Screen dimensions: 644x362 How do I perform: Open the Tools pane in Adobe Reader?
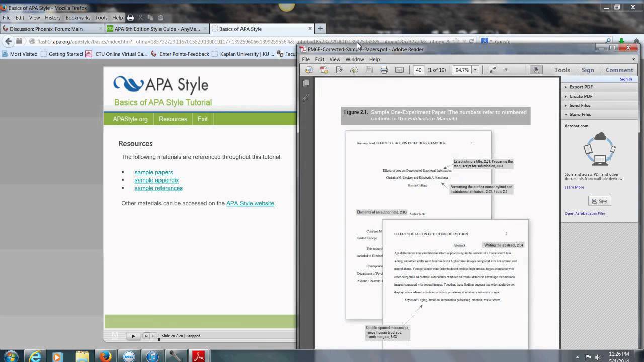[x=562, y=70]
